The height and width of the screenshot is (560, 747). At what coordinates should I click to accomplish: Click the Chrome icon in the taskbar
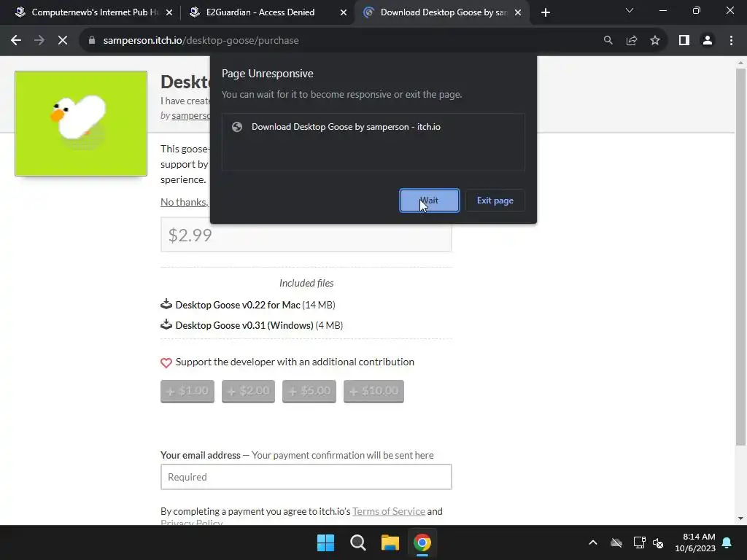422,542
